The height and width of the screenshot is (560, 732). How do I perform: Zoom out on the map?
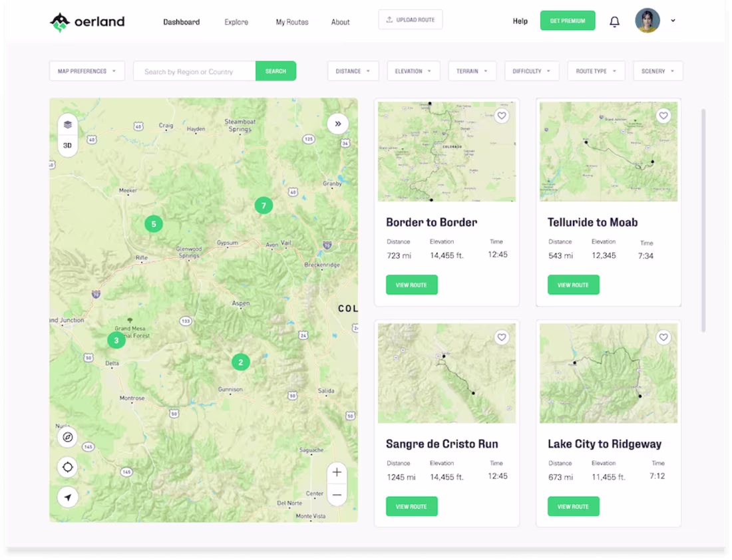(337, 495)
